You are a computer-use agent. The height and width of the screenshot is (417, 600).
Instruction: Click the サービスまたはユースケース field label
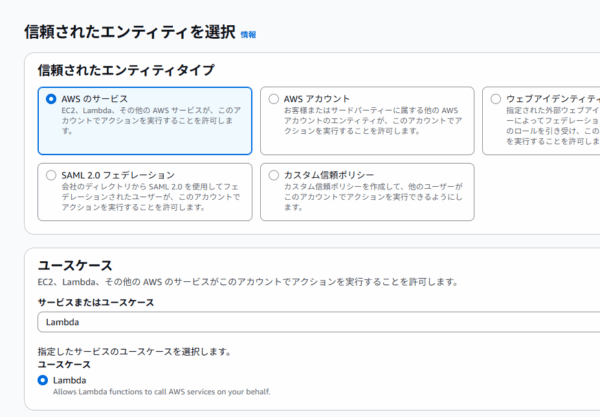(x=96, y=303)
